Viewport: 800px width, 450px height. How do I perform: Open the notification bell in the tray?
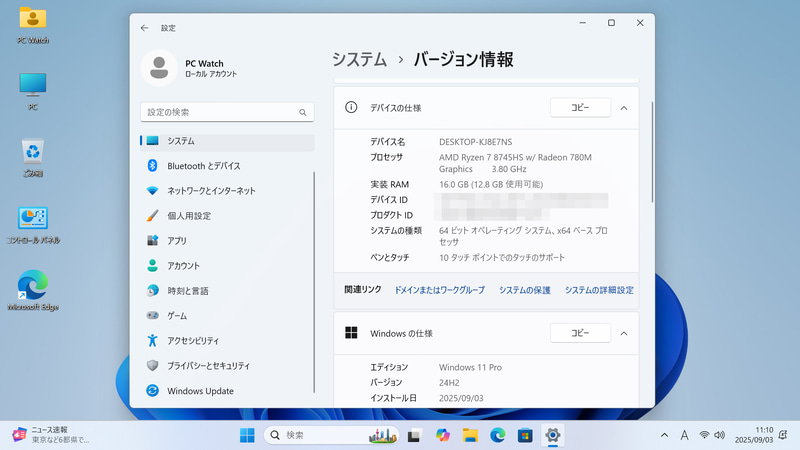tap(783, 435)
